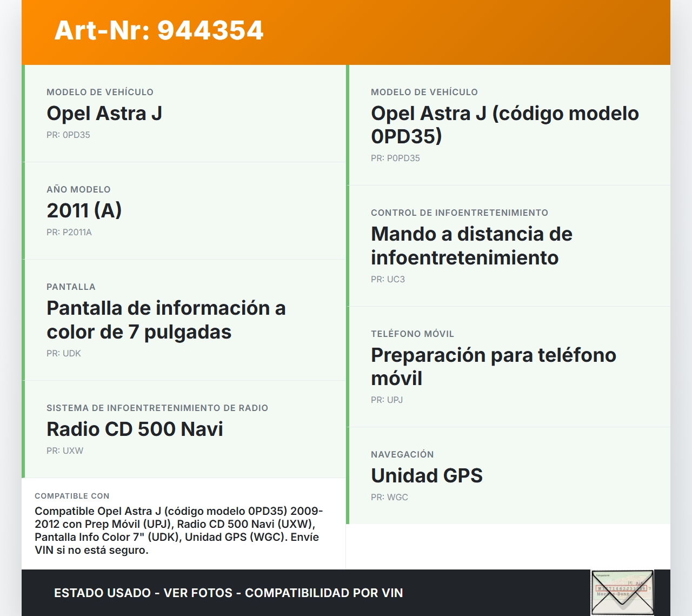Select the '2011 (A)' model year value
Image resolution: width=692 pixels, height=616 pixels.
pyautogui.click(x=84, y=210)
